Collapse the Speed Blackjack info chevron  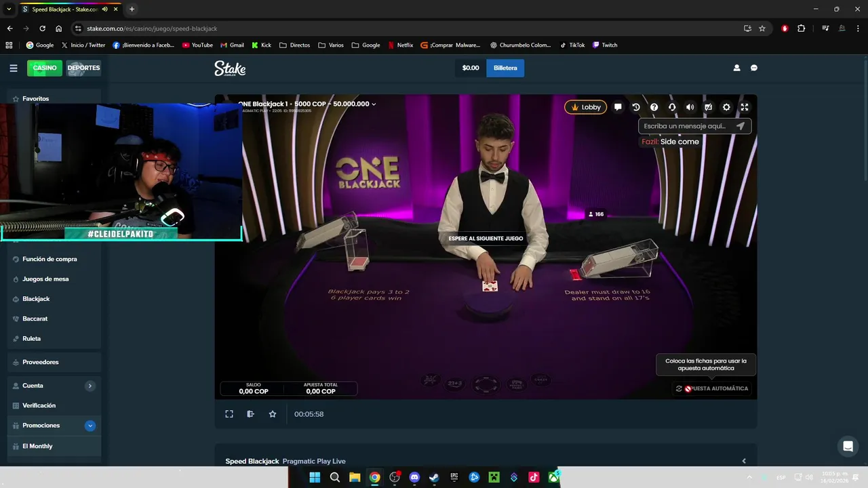[744, 461]
